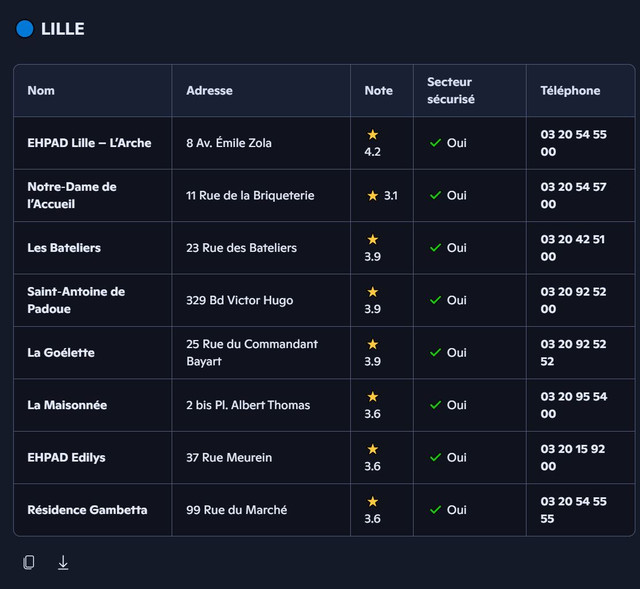Click green checkmark in Les Bateliers row
The image size is (640, 589).
(x=436, y=248)
